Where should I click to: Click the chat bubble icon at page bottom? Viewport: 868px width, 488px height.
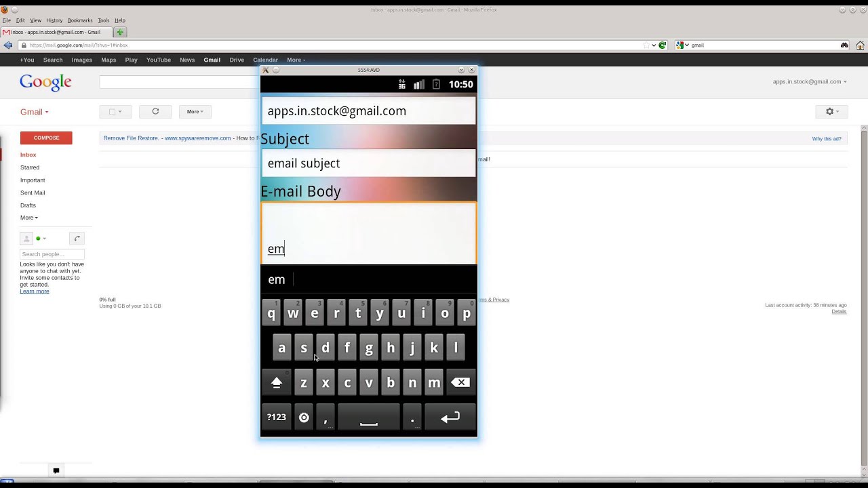tap(56, 470)
